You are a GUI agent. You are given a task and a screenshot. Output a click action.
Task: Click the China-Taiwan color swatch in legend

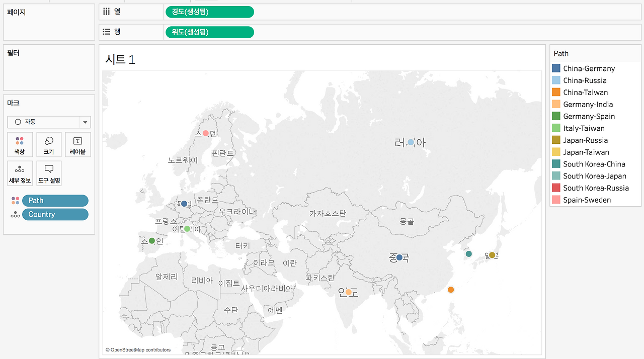pos(556,93)
